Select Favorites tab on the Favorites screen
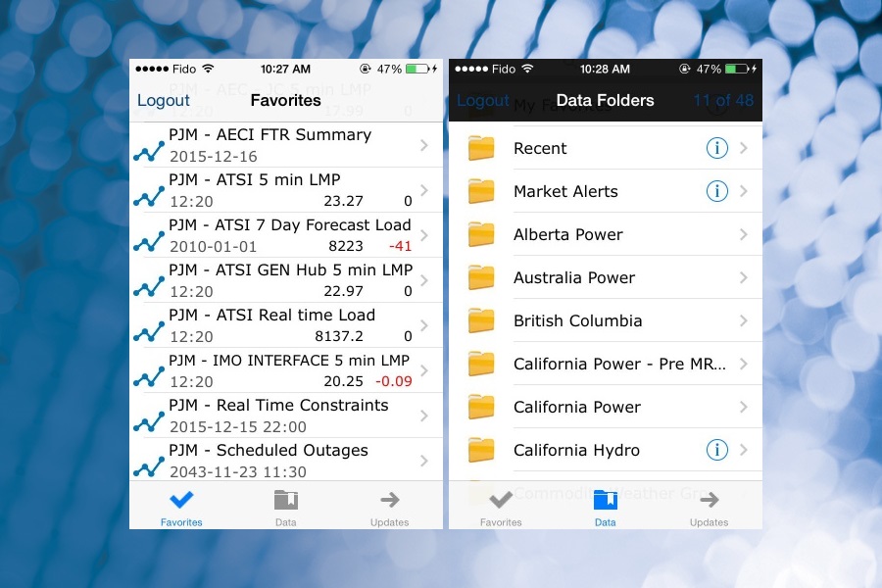The height and width of the screenshot is (588, 882). (x=181, y=508)
